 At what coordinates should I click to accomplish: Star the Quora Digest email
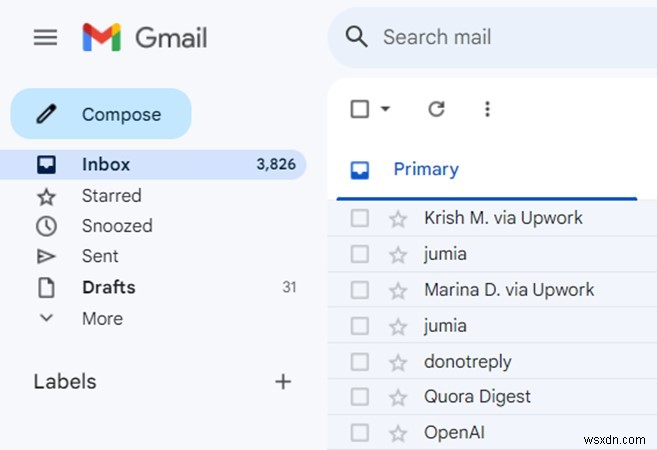398,398
